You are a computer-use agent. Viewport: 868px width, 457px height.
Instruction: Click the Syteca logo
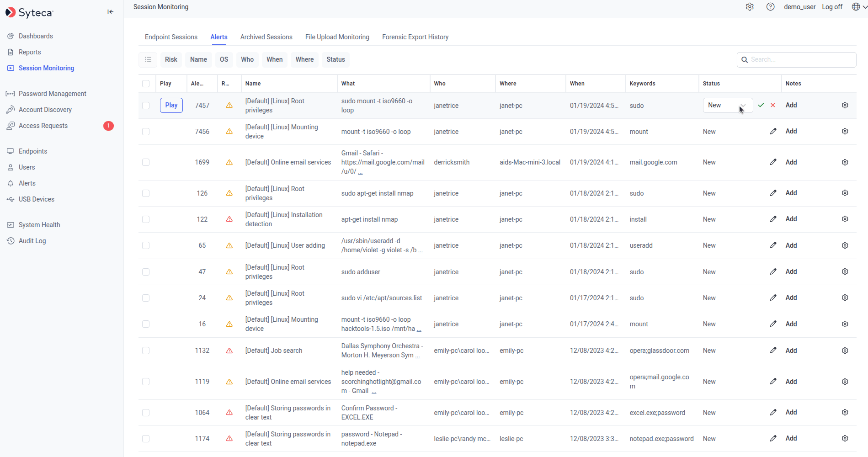click(x=29, y=12)
